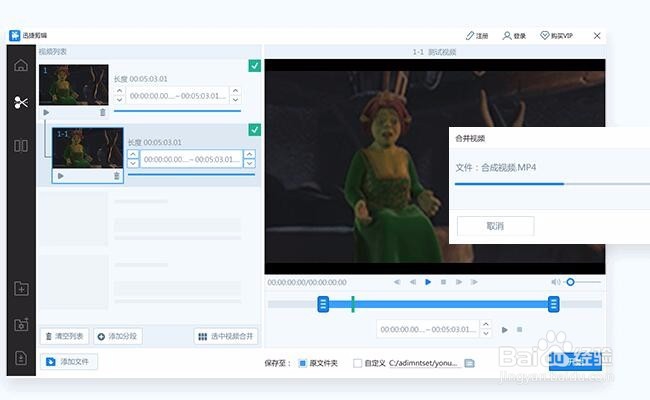Click the custom save path C:/adimntset field
The height and width of the screenshot is (400, 650).
pos(424,364)
